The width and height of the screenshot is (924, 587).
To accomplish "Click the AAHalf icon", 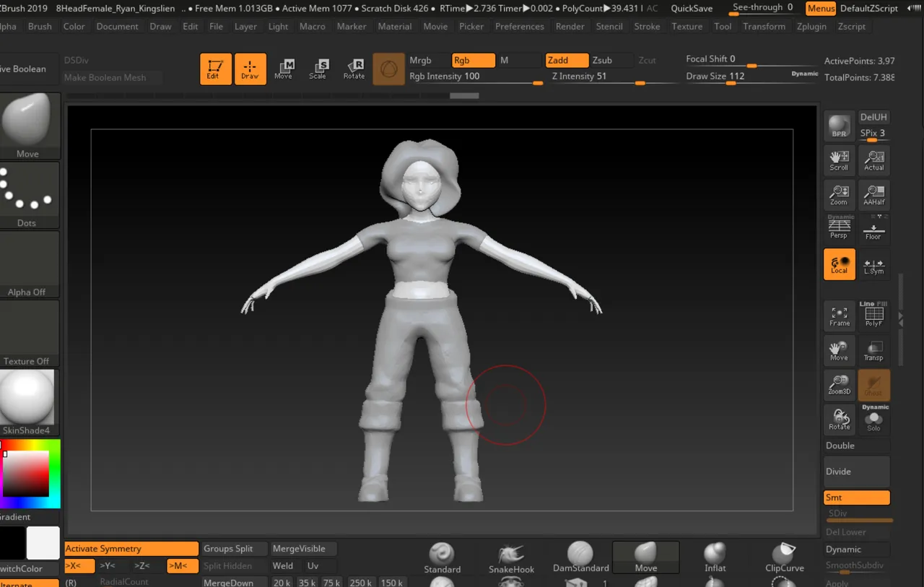I will click(874, 195).
